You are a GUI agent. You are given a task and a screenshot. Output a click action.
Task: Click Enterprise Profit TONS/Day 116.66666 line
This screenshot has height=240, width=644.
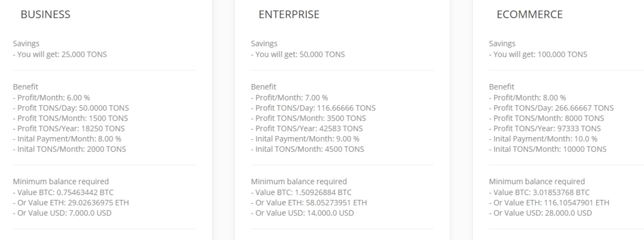tap(313, 108)
